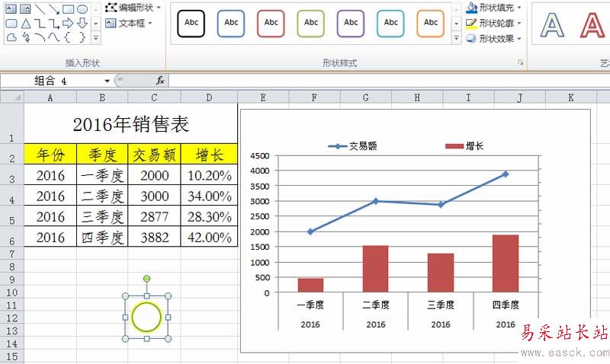
Task: Apply the red outlined WordArt A style
Action: (x=592, y=25)
